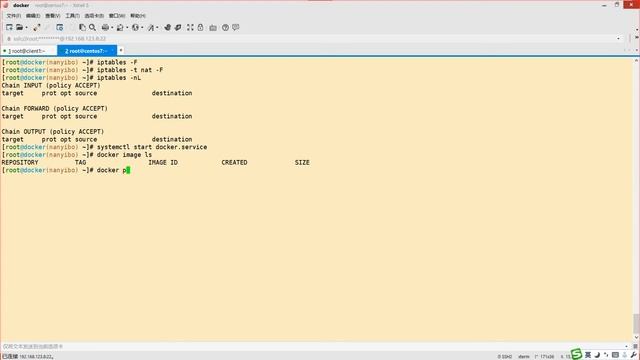Click the terminal scrollbar down arrow
640x360 pixels.
tap(636, 338)
